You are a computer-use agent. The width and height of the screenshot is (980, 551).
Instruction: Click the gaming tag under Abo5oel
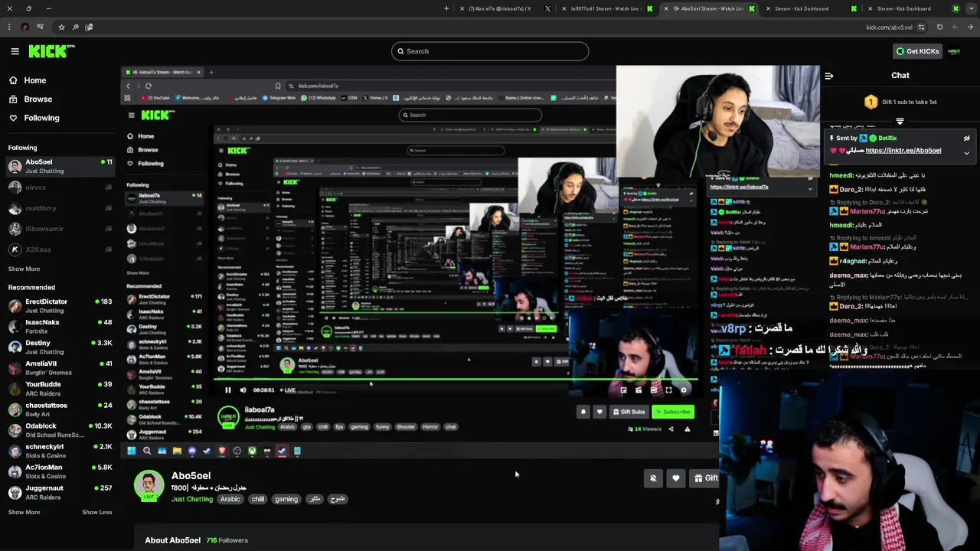286,499
